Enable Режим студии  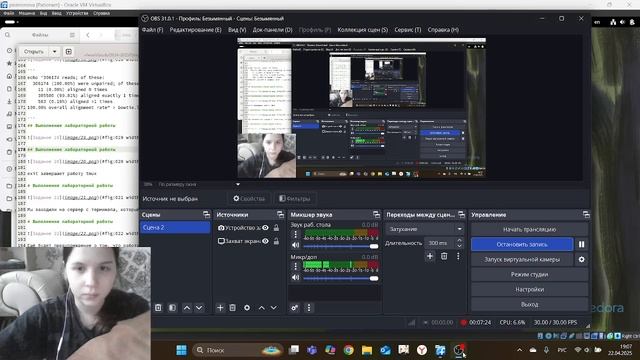tap(529, 275)
